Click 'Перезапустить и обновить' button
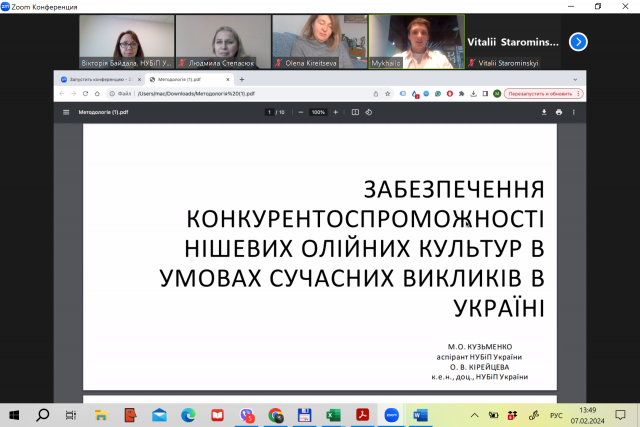640x427 pixels. (x=543, y=94)
